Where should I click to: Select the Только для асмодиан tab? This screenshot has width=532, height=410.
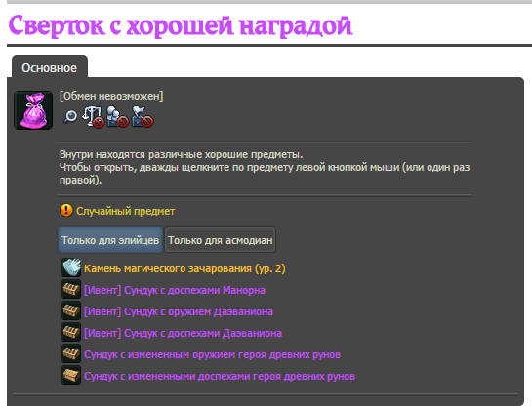point(221,240)
